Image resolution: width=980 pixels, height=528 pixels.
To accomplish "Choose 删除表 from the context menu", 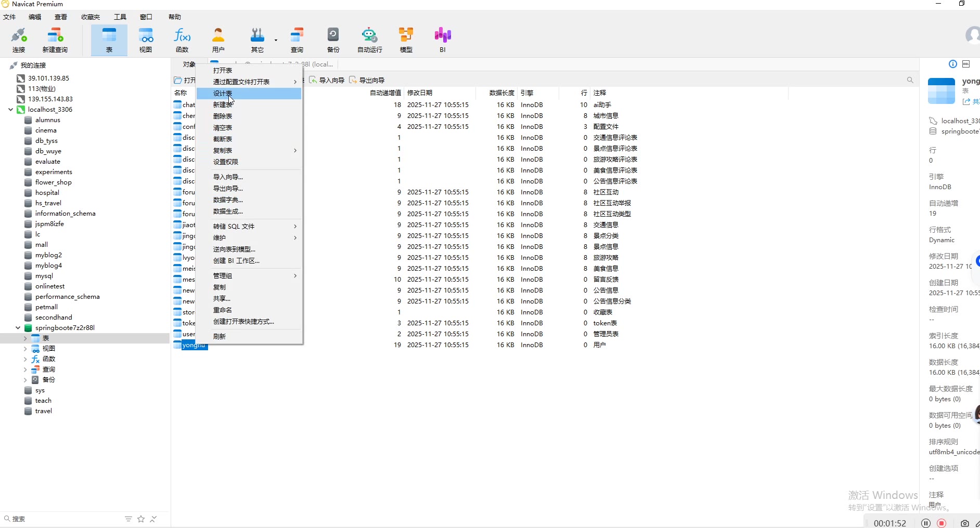I will 249,116.
